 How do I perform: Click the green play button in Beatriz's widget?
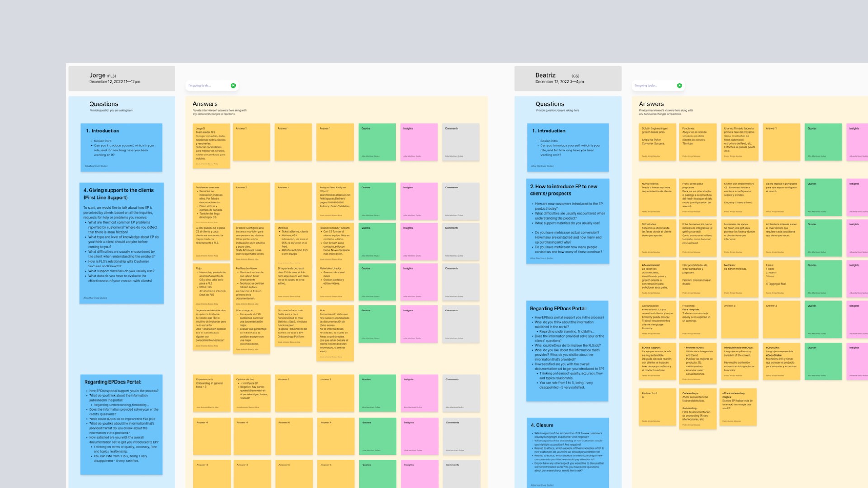click(679, 85)
